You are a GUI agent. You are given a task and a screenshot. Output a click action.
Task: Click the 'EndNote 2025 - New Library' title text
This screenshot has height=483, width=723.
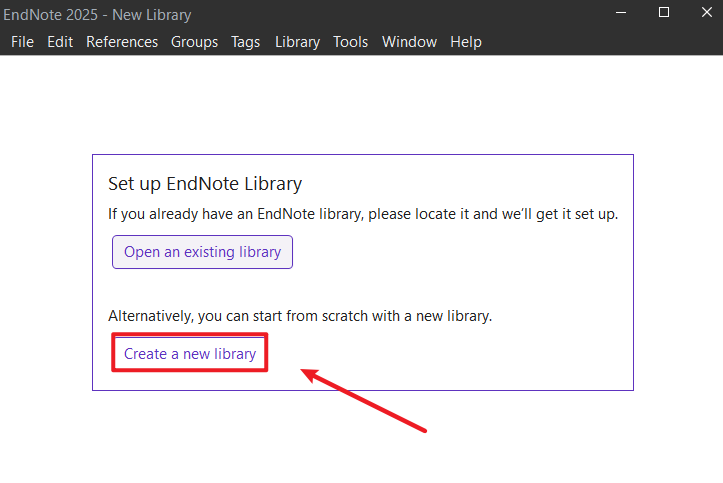[x=98, y=15]
